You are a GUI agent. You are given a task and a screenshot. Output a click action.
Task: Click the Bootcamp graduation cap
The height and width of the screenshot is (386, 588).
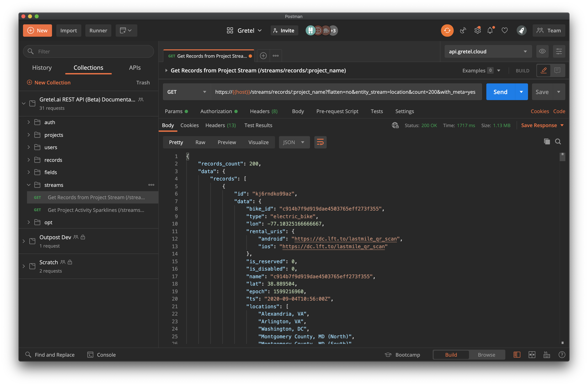[x=388, y=355]
